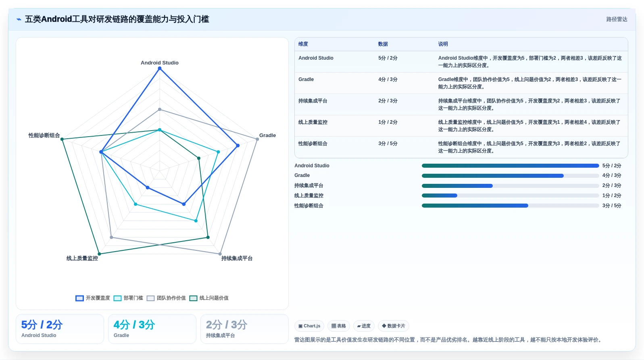The height and width of the screenshot is (360, 644).
Task: Click gray data point at Gradle vertex
Action: pos(257,139)
